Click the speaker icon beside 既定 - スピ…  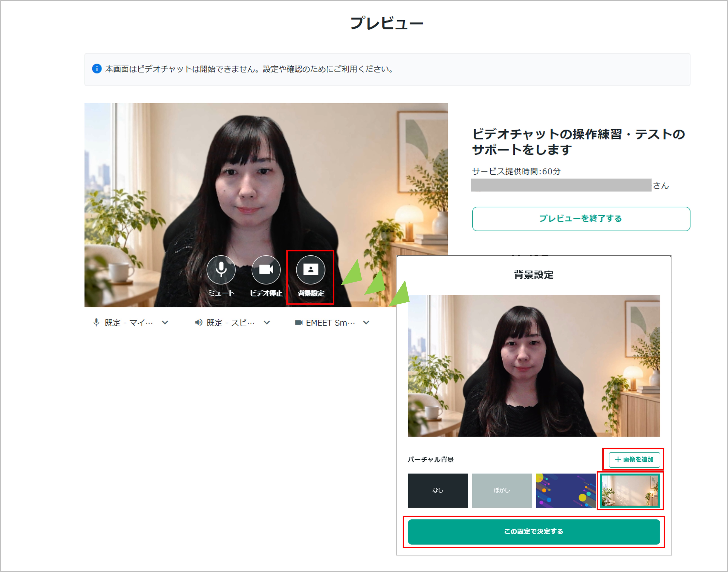click(199, 322)
